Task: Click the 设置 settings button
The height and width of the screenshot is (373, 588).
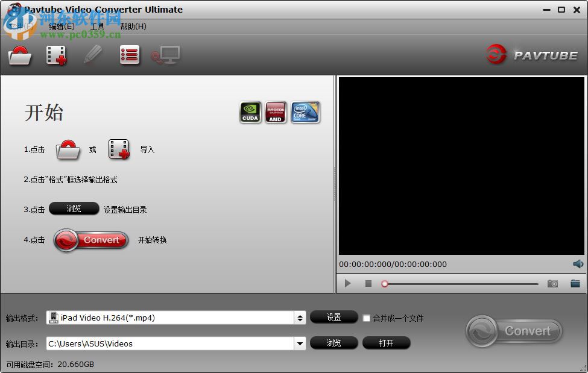Action: tap(334, 317)
